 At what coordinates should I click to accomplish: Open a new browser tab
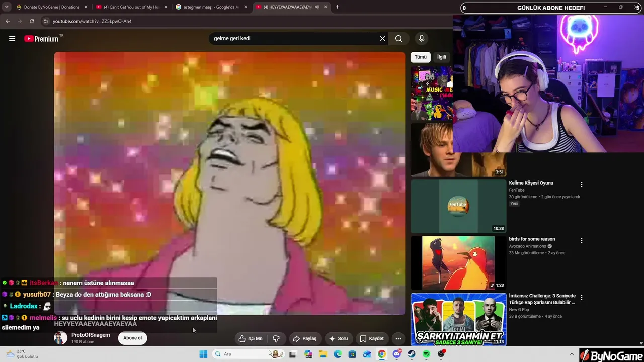point(337,7)
